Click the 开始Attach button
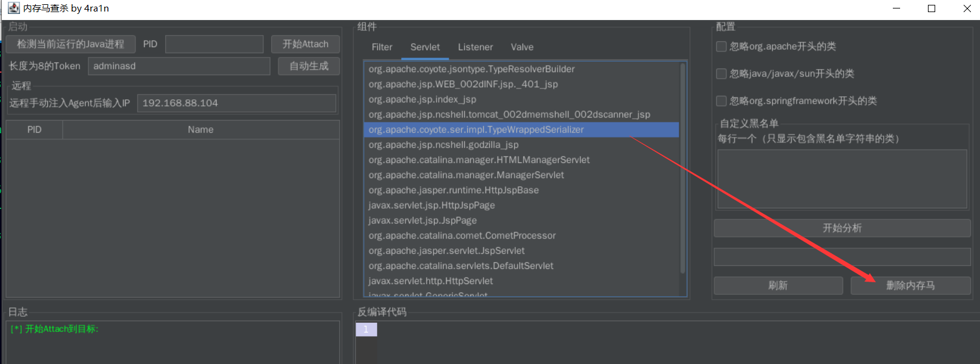The height and width of the screenshot is (364, 980). [x=305, y=44]
